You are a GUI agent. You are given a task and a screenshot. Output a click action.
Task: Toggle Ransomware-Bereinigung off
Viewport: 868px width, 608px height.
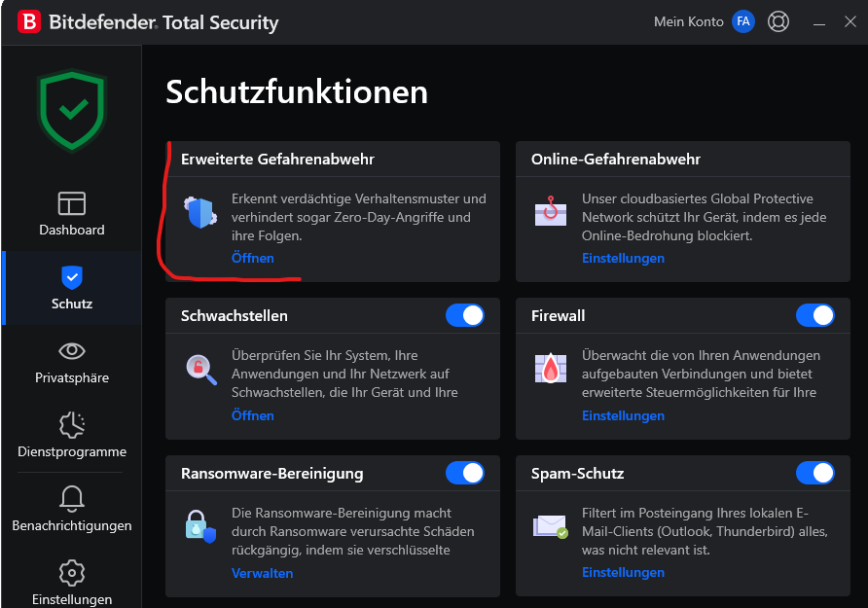pos(464,473)
